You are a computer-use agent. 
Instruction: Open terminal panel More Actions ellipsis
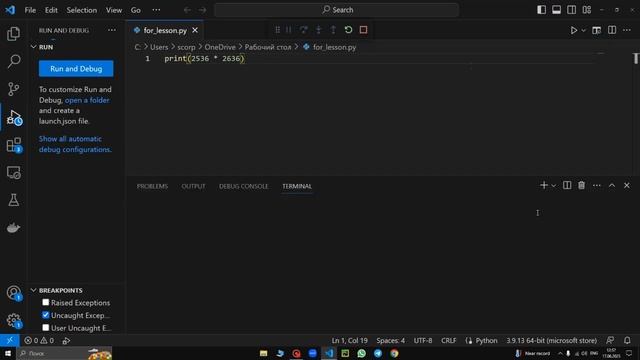click(597, 186)
